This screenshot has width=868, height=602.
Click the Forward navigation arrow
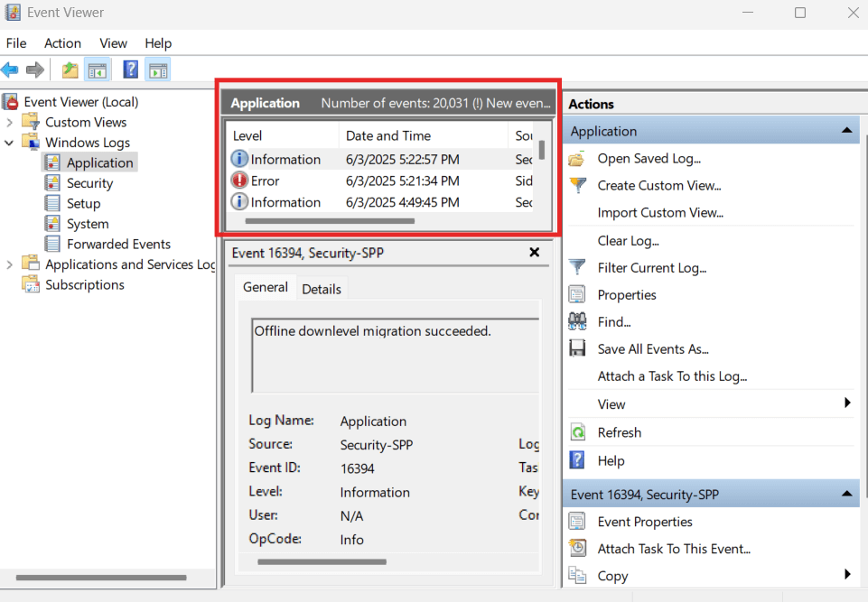click(x=35, y=69)
